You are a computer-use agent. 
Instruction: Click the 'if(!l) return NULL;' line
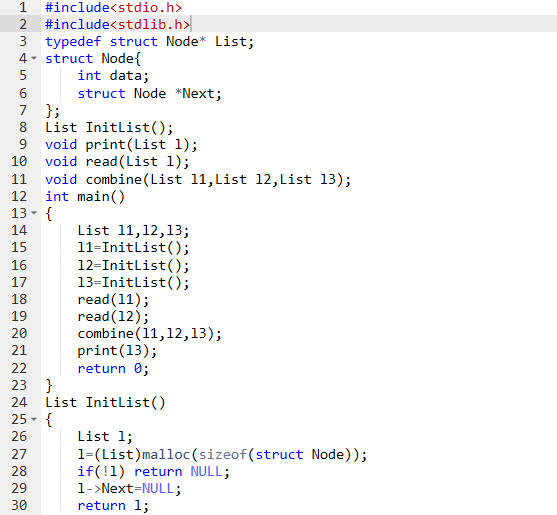[154, 471]
